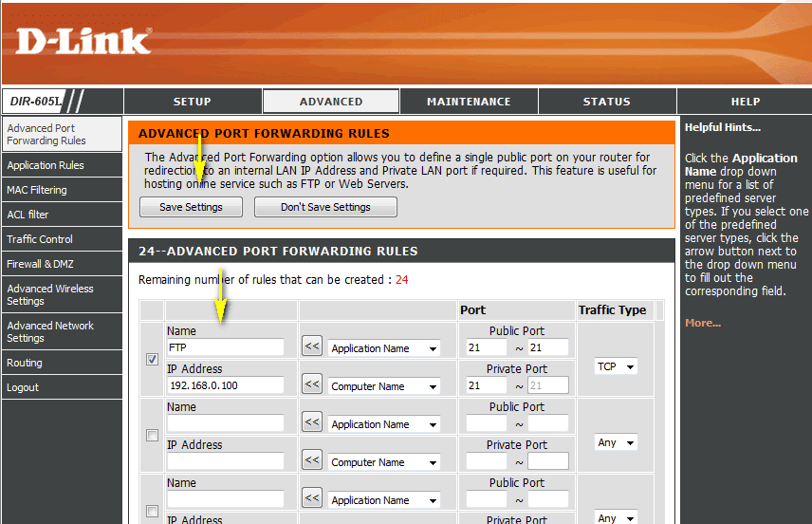Switch to the MAINTENANCE tab

[x=469, y=102]
